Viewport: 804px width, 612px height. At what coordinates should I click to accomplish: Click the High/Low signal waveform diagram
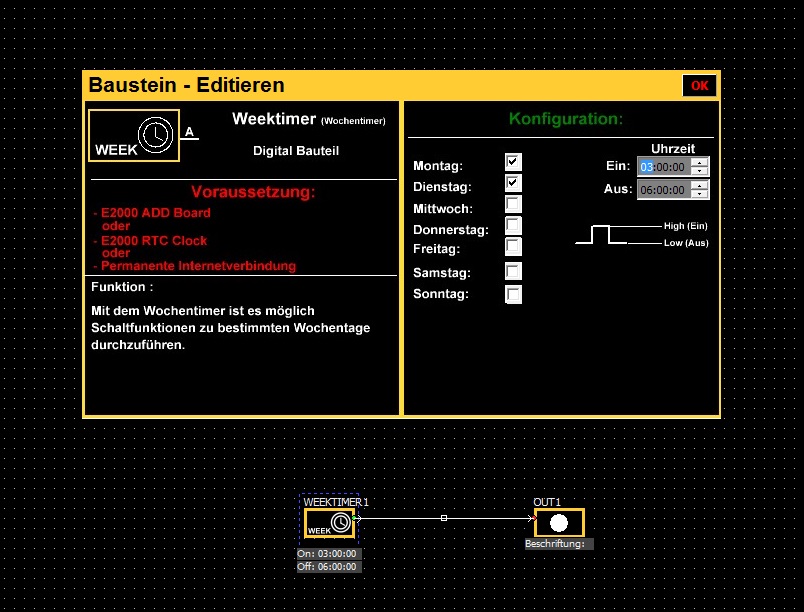point(602,235)
